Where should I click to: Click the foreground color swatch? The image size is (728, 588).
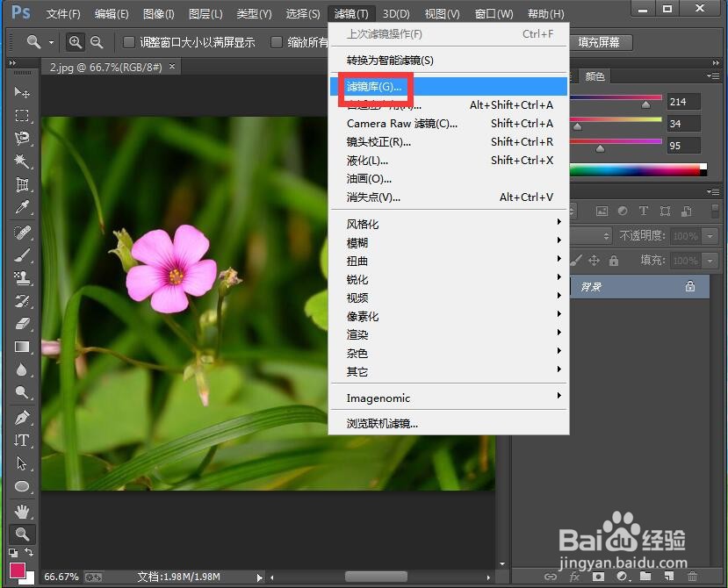point(18,570)
